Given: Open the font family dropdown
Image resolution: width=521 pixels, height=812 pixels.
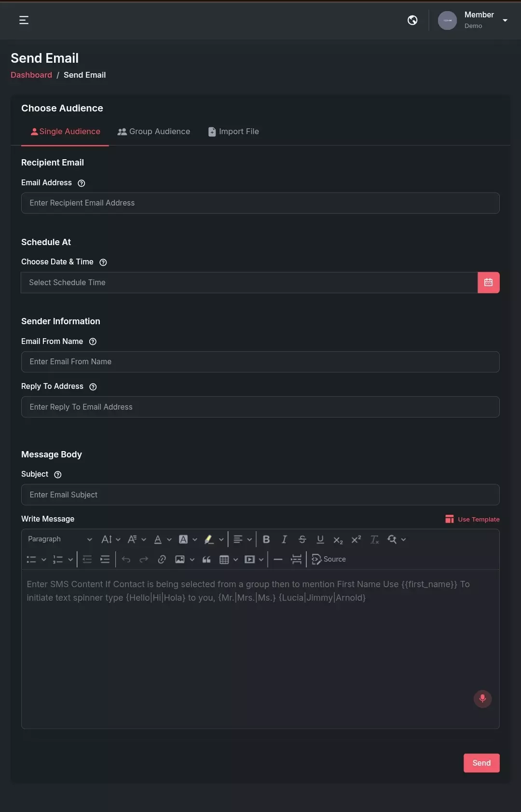Looking at the screenshot, I should [137, 539].
